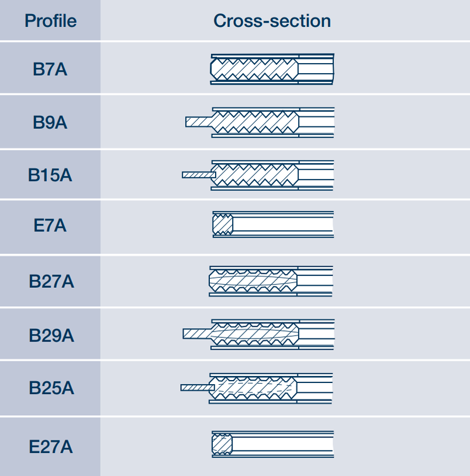Click the B7A cross-section diagram

(x=272, y=69)
